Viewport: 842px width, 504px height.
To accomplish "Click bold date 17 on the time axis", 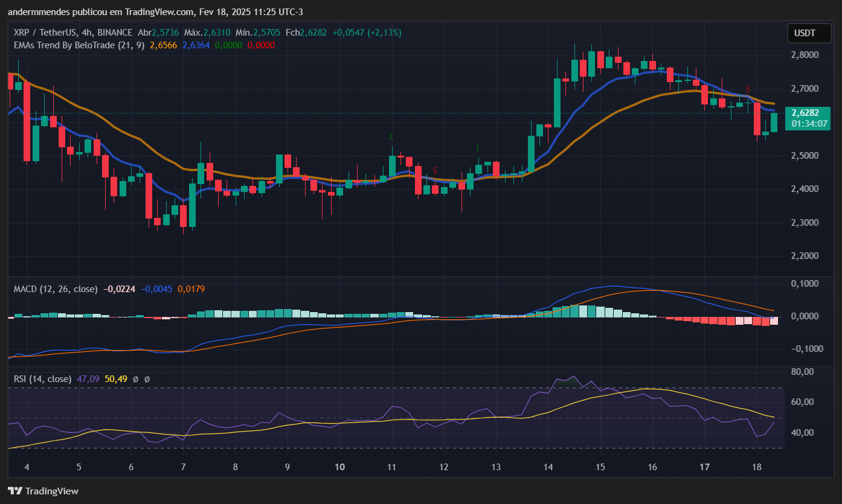I will 704,467.
